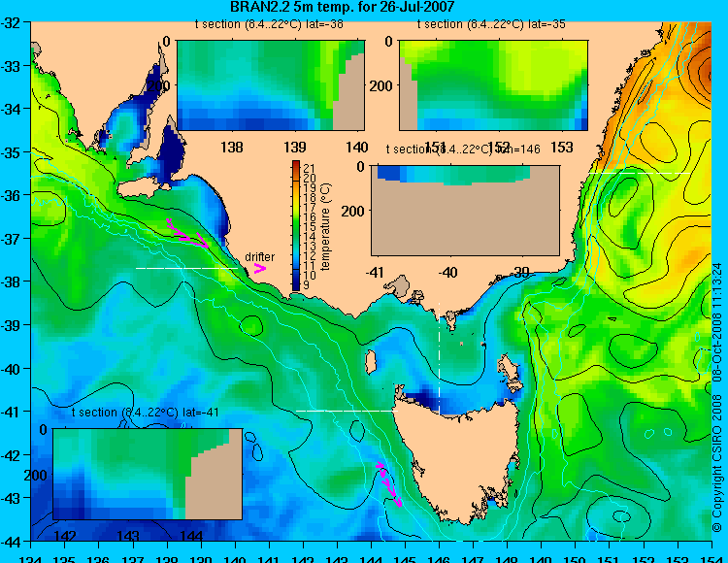Click the '-44' latitude label on the map's left axis
This screenshot has width=728, height=563.
coord(11,542)
